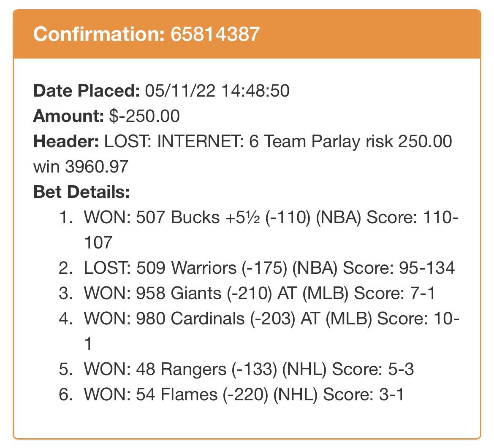Click the Score: 95-134 text

399,268
